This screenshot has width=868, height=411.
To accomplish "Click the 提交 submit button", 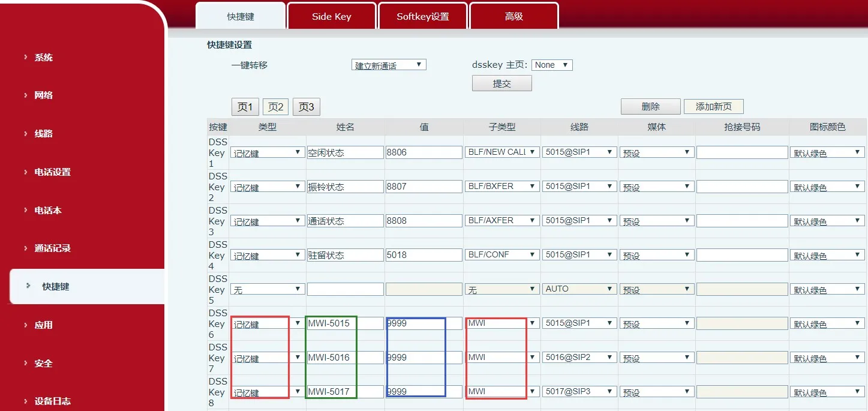I will [501, 83].
